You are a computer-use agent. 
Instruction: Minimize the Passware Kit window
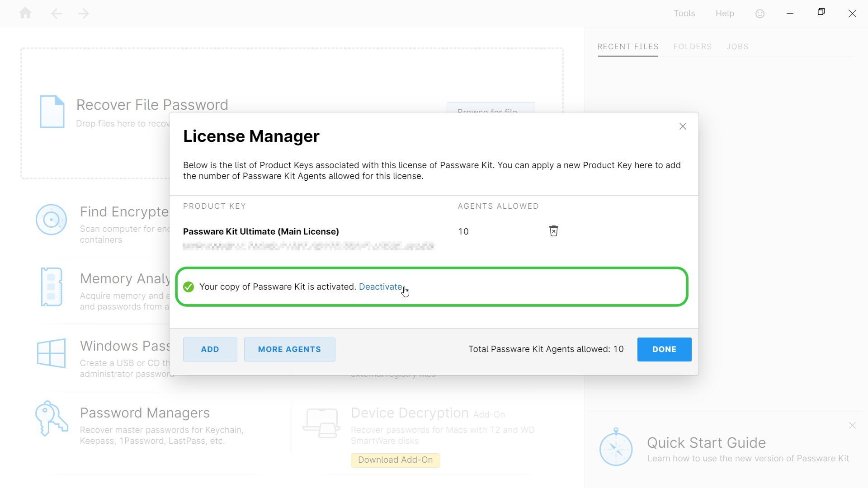790,14
